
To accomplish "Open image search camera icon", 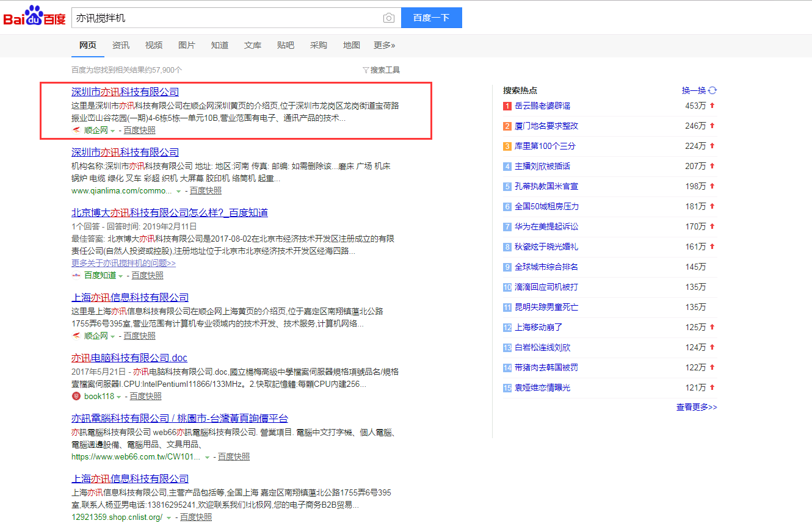I will coord(388,18).
